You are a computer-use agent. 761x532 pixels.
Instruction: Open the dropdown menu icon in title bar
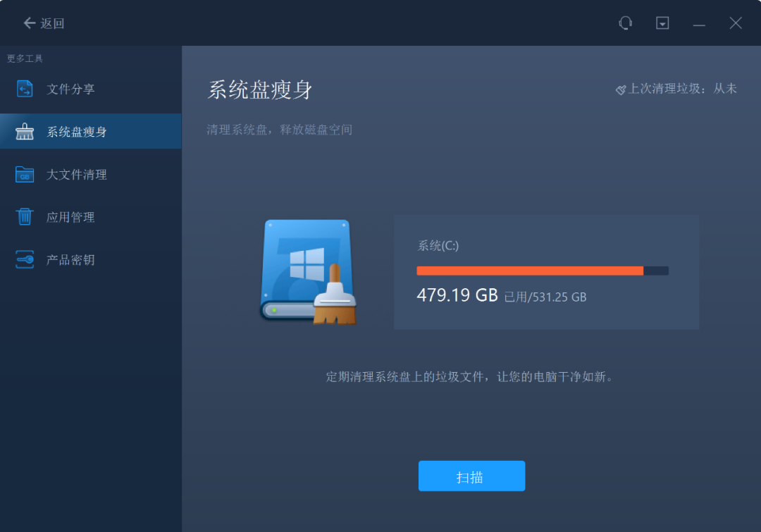click(662, 23)
